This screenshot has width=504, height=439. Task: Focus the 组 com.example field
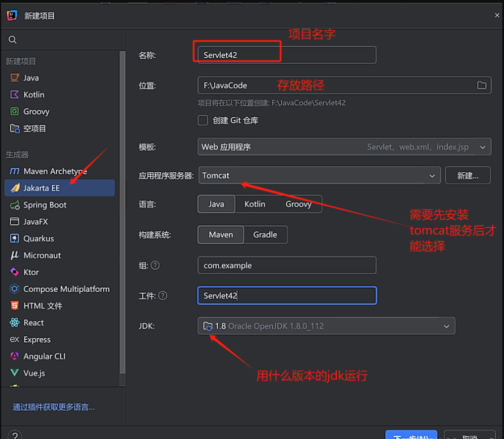coord(287,265)
